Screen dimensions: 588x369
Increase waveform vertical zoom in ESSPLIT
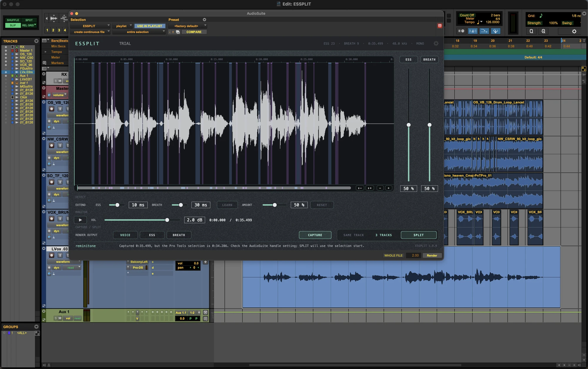click(370, 188)
